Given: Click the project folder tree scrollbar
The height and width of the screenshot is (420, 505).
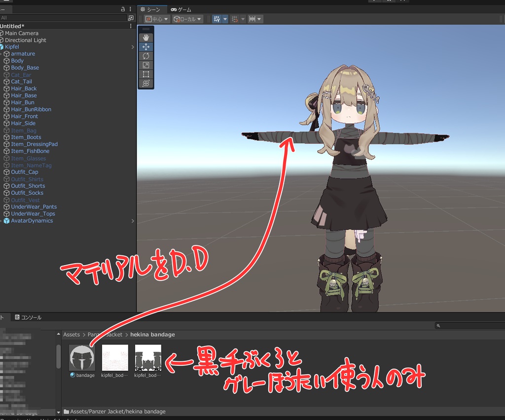Looking at the screenshot, I should tap(58, 356).
